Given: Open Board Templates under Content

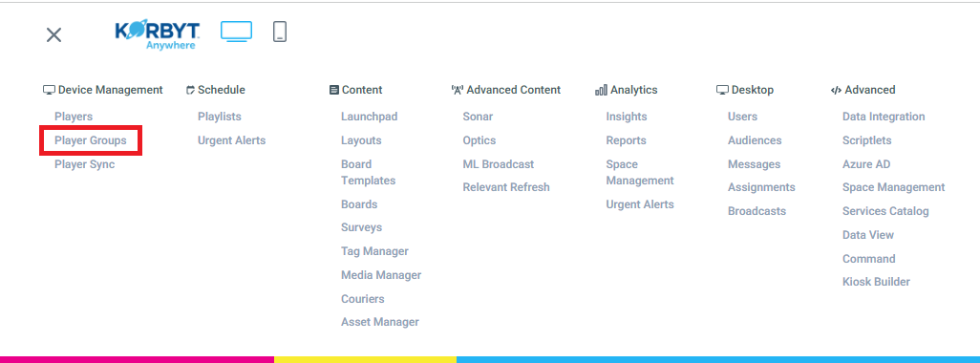Looking at the screenshot, I should 368,173.
